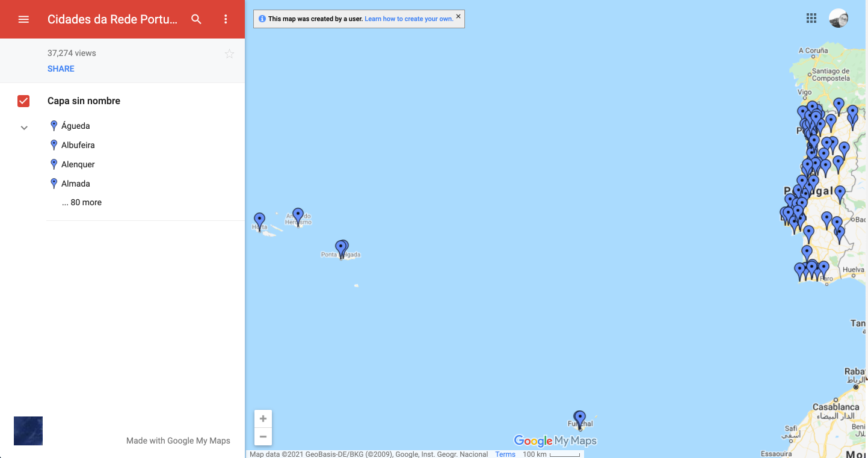The width and height of the screenshot is (868, 458).
Task: Star this map as favorite
Action: [229, 54]
